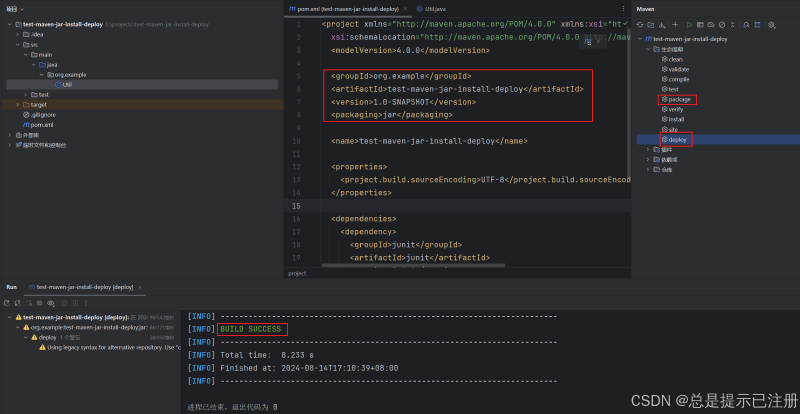Select site lifecycle goal

click(669, 130)
